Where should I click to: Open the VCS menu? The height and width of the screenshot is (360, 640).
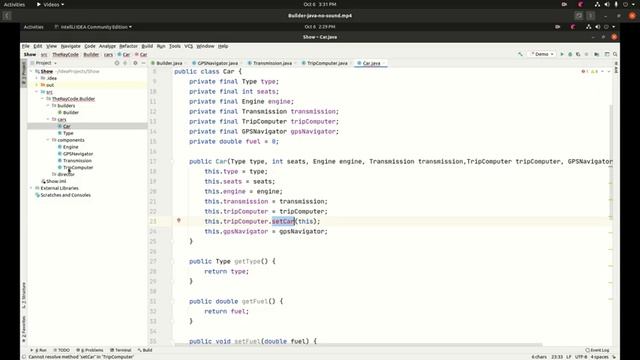[x=188, y=46]
